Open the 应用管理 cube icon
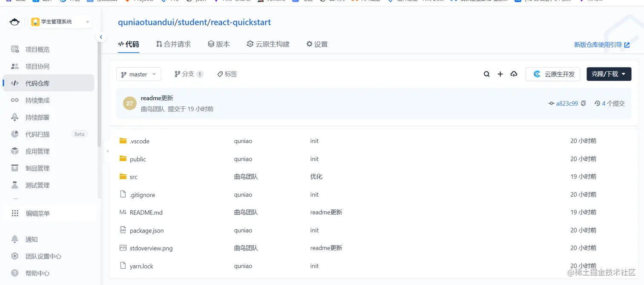644x285 pixels. pyautogui.click(x=15, y=151)
